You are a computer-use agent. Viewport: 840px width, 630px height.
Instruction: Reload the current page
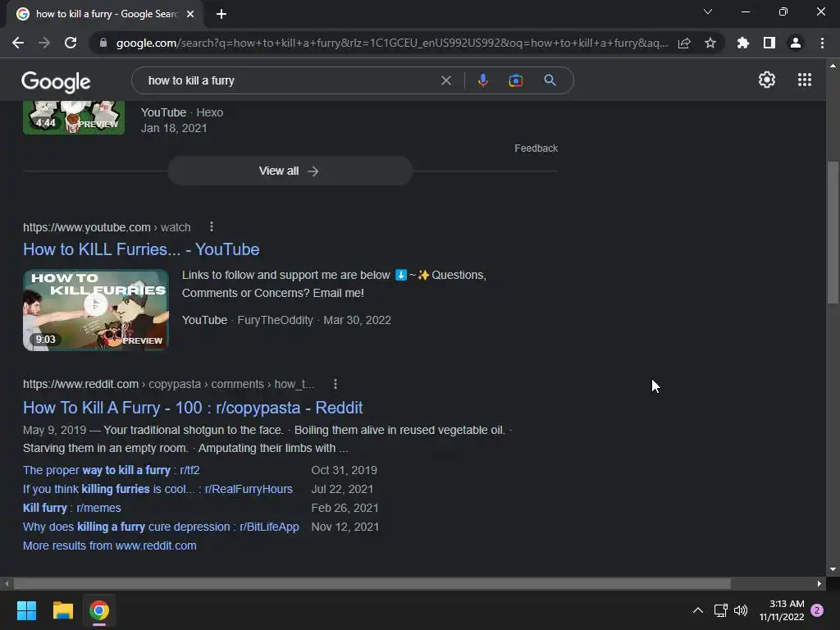point(71,43)
